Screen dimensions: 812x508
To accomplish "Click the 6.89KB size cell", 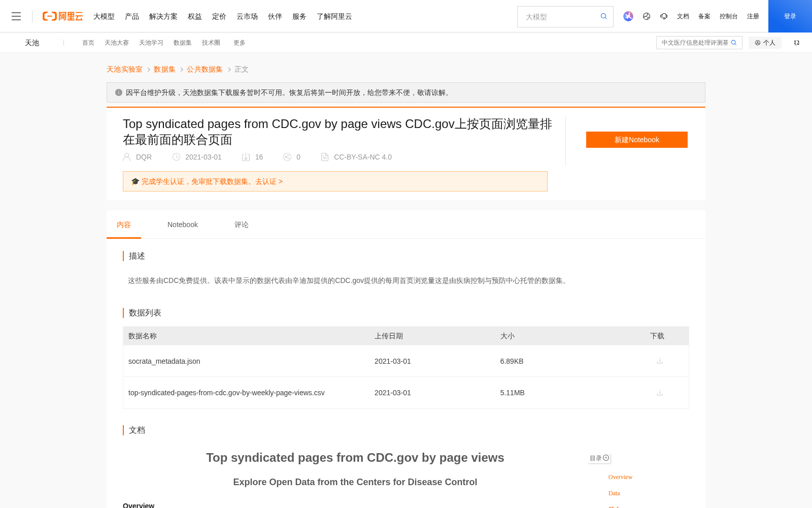I will [x=512, y=361].
